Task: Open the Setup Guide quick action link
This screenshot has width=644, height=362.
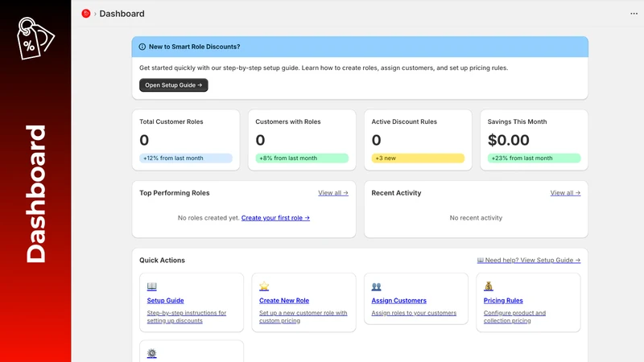Action: (166, 300)
